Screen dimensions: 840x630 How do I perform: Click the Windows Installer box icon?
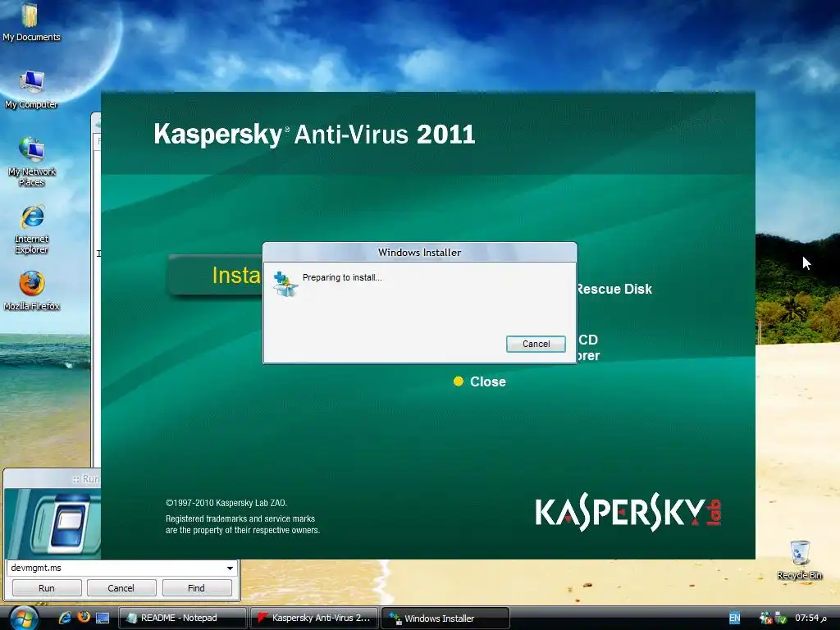pos(285,284)
